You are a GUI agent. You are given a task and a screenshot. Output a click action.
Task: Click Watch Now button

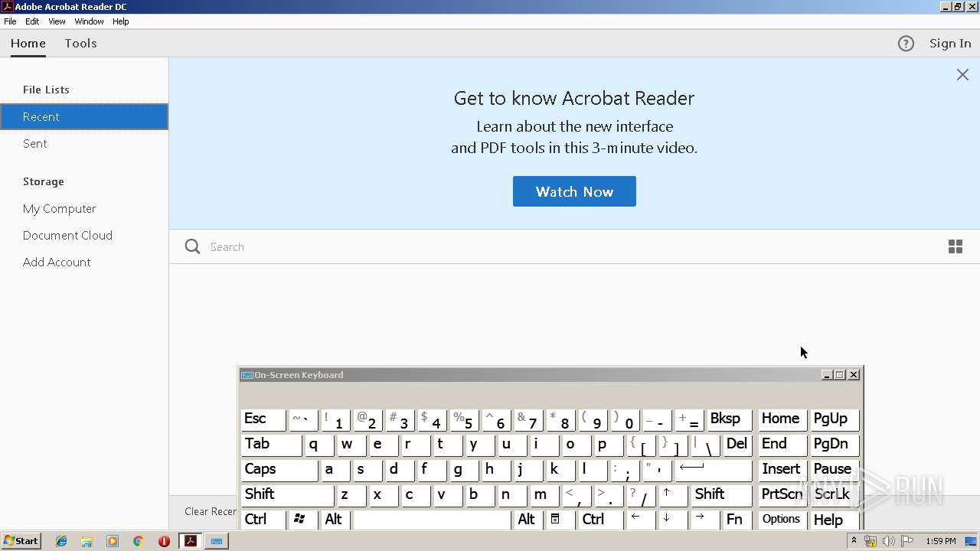574,191
